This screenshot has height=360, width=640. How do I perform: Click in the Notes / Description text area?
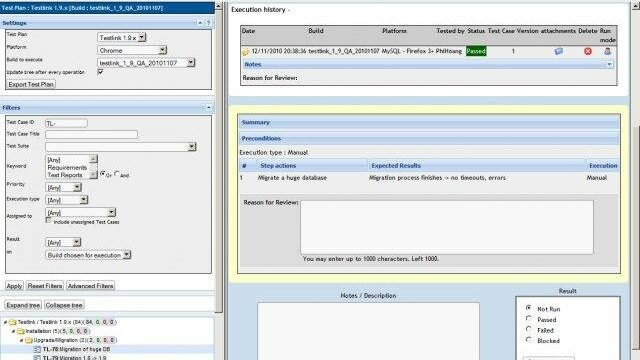pyautogui.click(x=368, y=331)
